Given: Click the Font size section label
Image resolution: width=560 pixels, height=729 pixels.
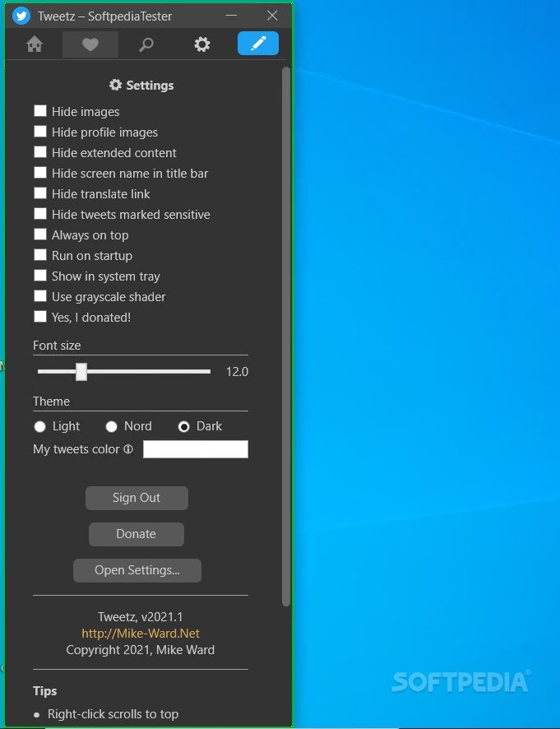Looking at the screenshot, I should click(x=57, y=346).
